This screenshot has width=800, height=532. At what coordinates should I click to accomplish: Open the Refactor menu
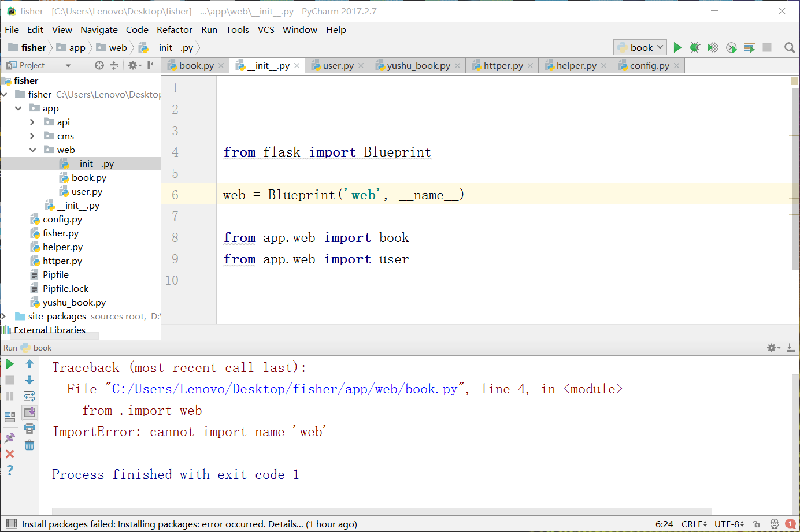(174, 30)
